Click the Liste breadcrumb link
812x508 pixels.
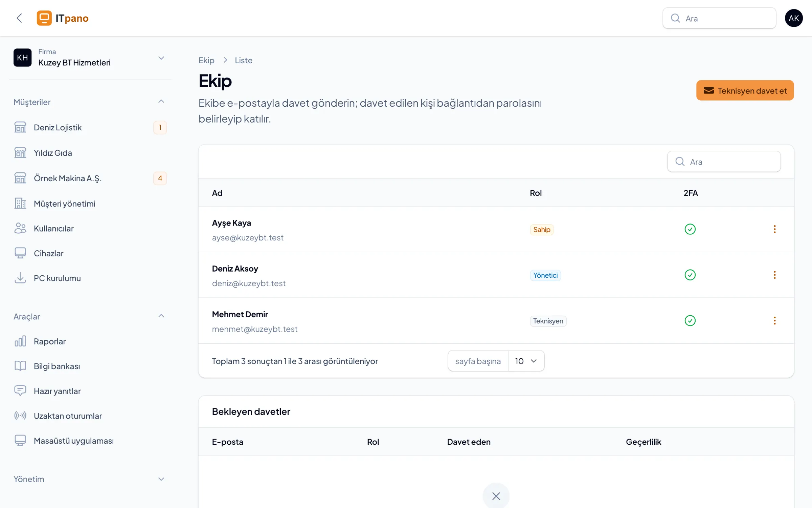point(244,60)
